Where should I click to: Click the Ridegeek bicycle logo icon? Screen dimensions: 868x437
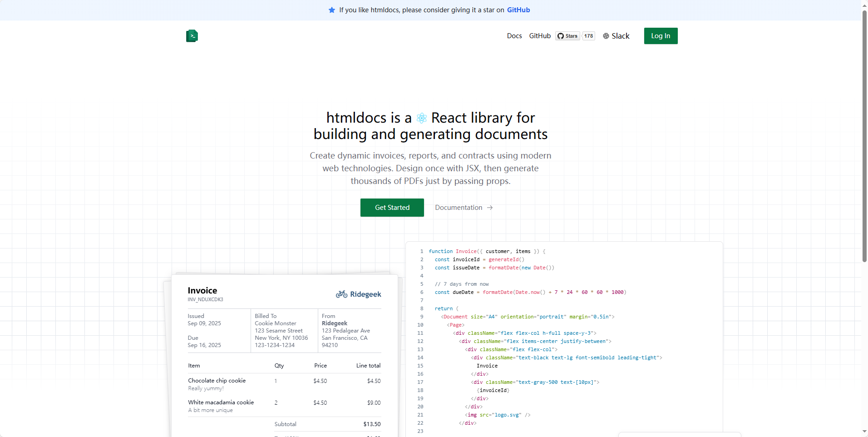pos(341,294)
